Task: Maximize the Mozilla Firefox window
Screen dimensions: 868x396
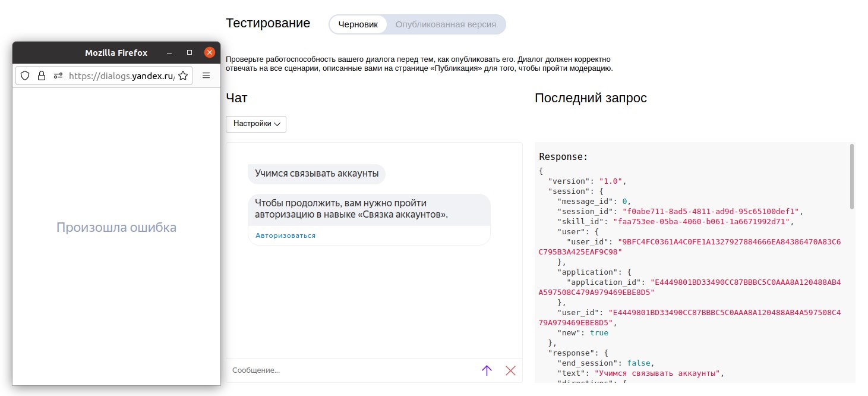Action: coord(190,52)
